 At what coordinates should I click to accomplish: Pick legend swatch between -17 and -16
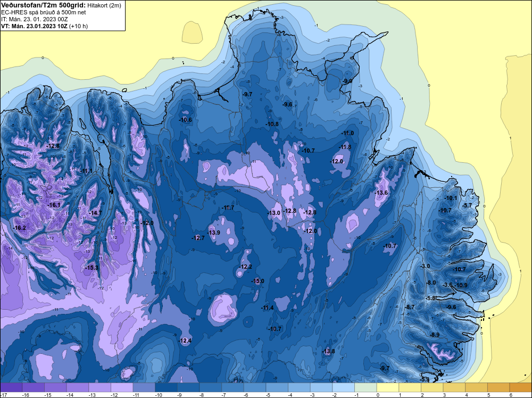point(11,387)
